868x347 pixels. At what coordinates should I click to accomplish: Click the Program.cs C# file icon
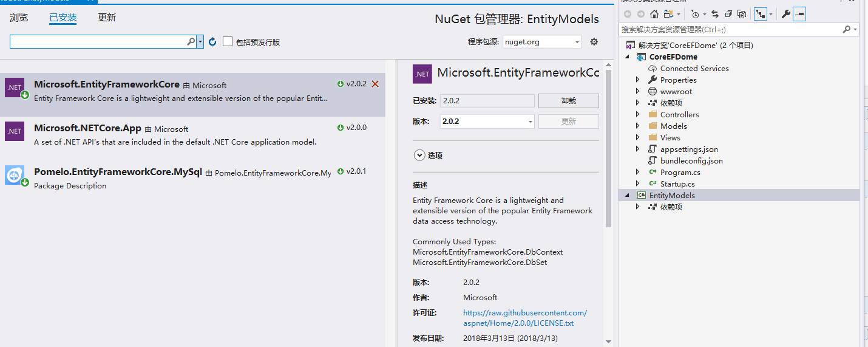653,173
